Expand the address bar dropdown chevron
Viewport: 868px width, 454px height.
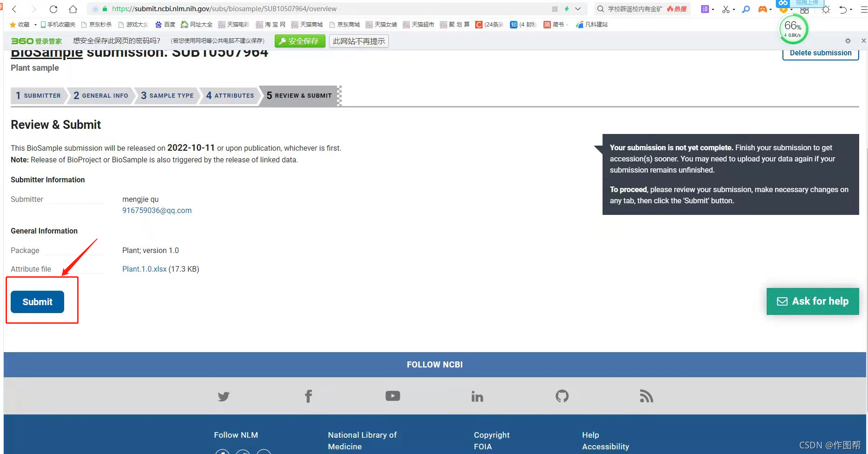pyautogui.click(x=578, y=9)
